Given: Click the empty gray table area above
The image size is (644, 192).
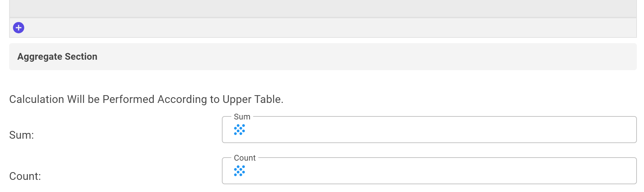Looking at the screenshot, I should point(323,8).
